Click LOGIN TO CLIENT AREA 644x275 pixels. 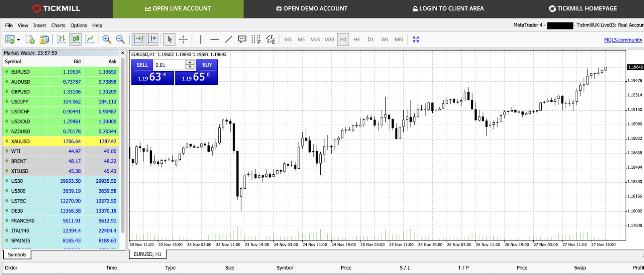click(x=448, y=8)
